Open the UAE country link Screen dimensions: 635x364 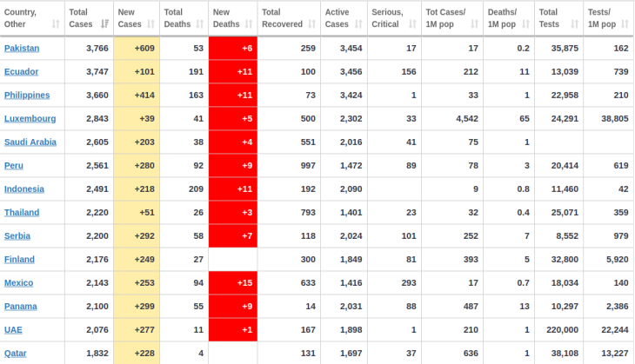(13, 329)
